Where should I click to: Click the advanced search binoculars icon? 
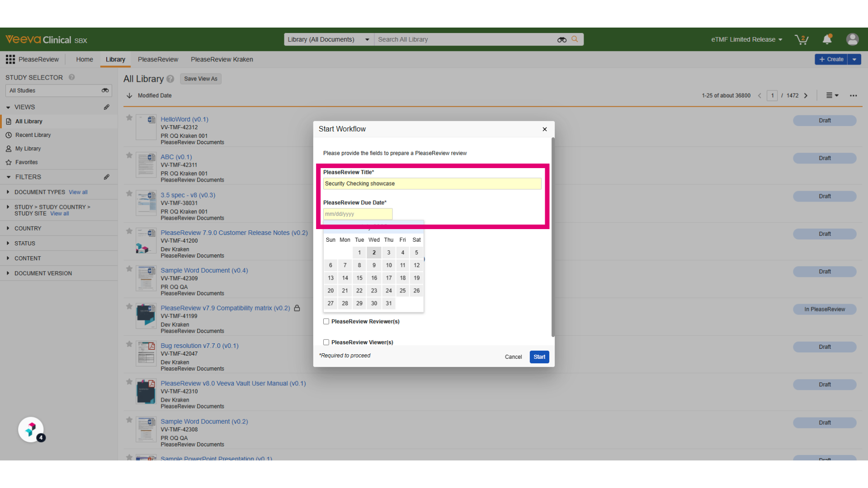pyautogui.click(x=562, y=40)
